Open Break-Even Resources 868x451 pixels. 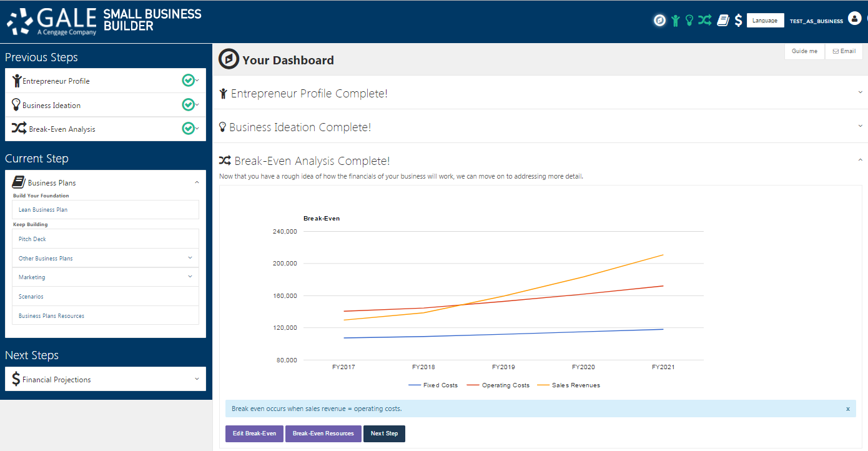click(x=323, y=434)
